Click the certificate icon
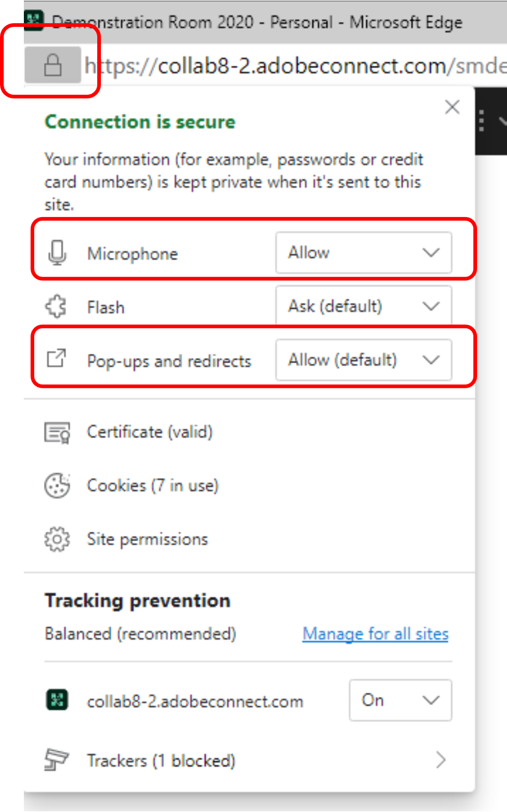The height and width of the screenshot is (812, 507). [57, 432]
